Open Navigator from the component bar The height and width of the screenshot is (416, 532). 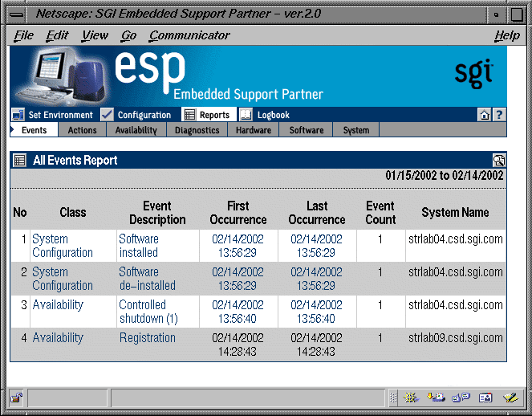pos(411,398)
